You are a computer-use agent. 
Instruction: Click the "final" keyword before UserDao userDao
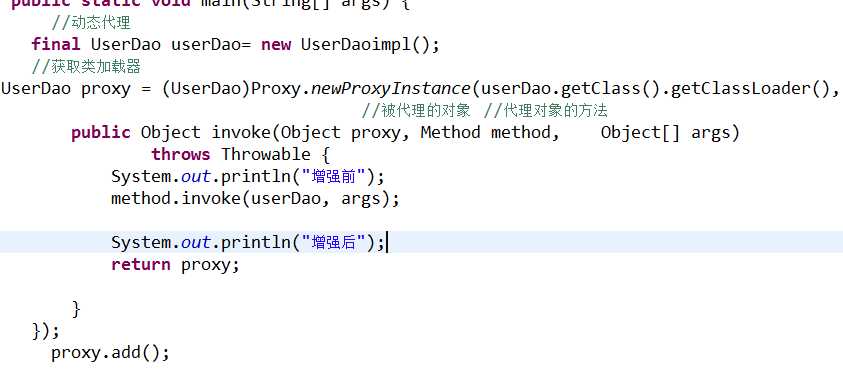pos(55,44)
